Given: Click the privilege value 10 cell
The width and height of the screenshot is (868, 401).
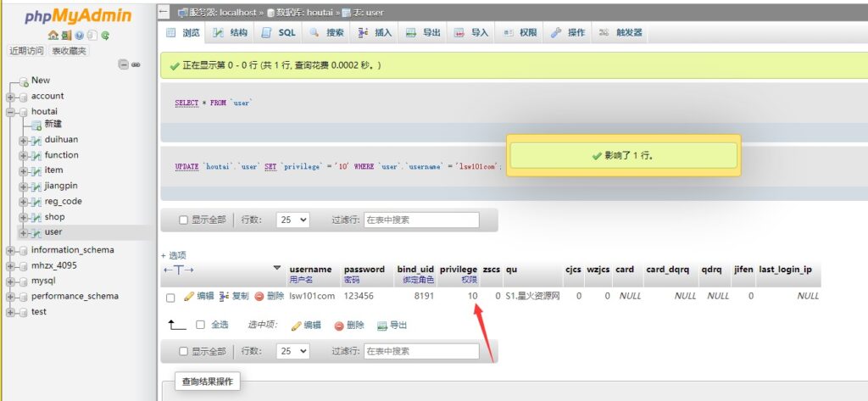Looking at the screenshot, I should tap(472, 297).
